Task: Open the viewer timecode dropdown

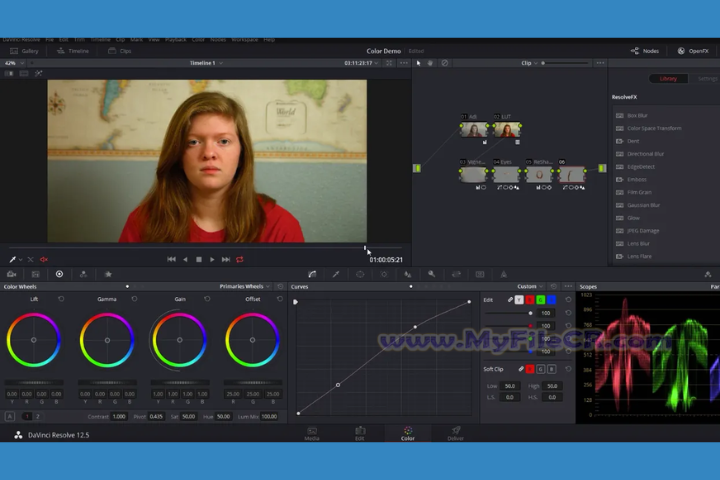Action: click(361, 63)
